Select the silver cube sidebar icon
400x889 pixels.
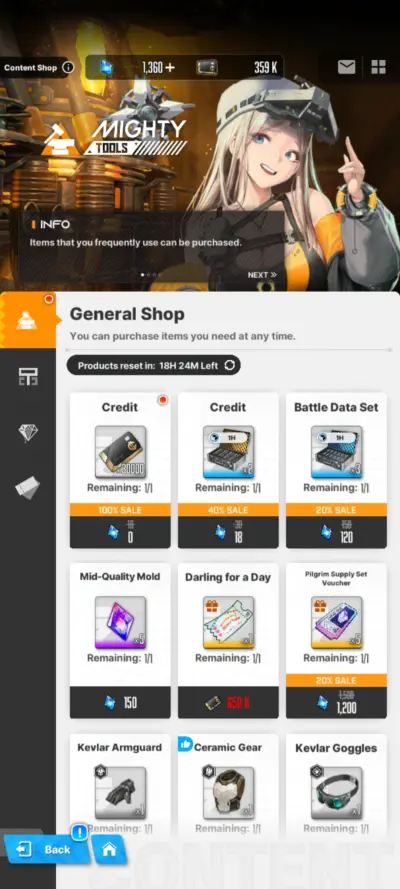pos(28,486)
